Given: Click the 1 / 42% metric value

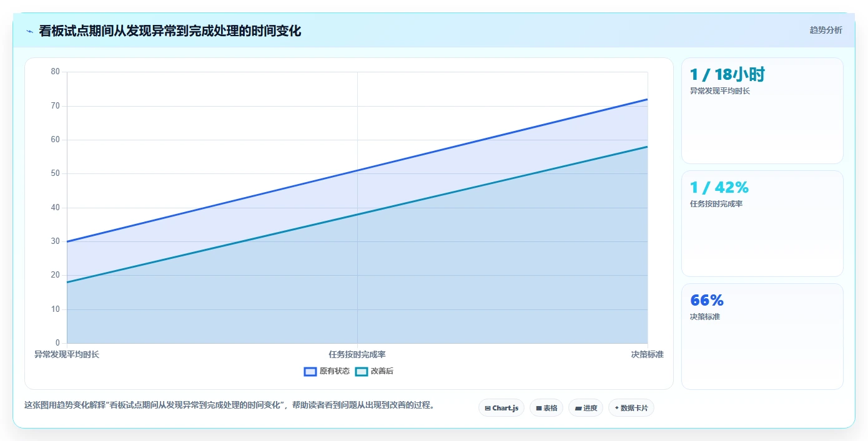Looking at the screenshot, I should (719, 187).
